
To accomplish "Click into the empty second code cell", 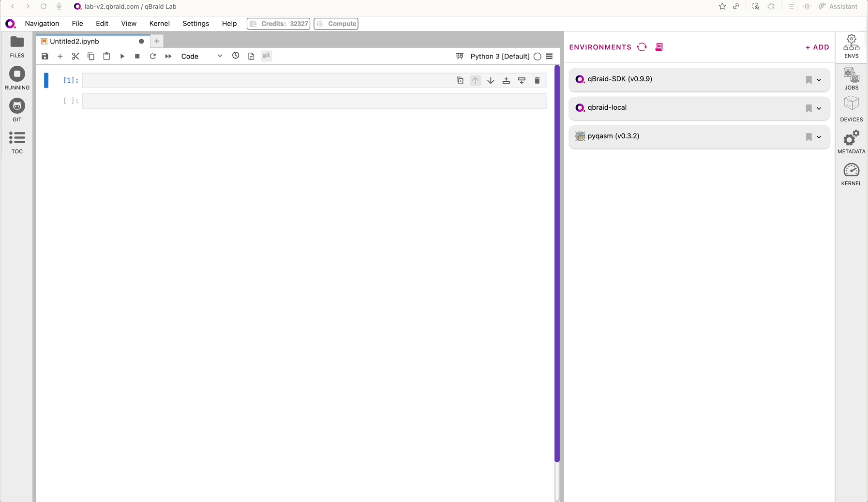I will 314,101.
